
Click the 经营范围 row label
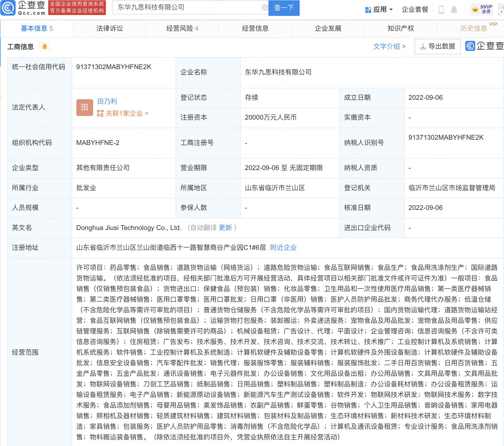[x=25, y=352]
